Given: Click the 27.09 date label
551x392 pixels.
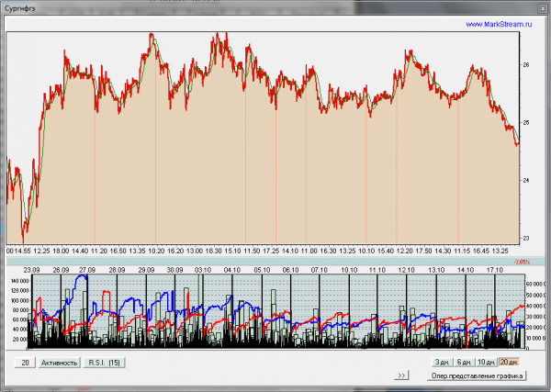Looking at the screenshot, I should pos(87,270).
